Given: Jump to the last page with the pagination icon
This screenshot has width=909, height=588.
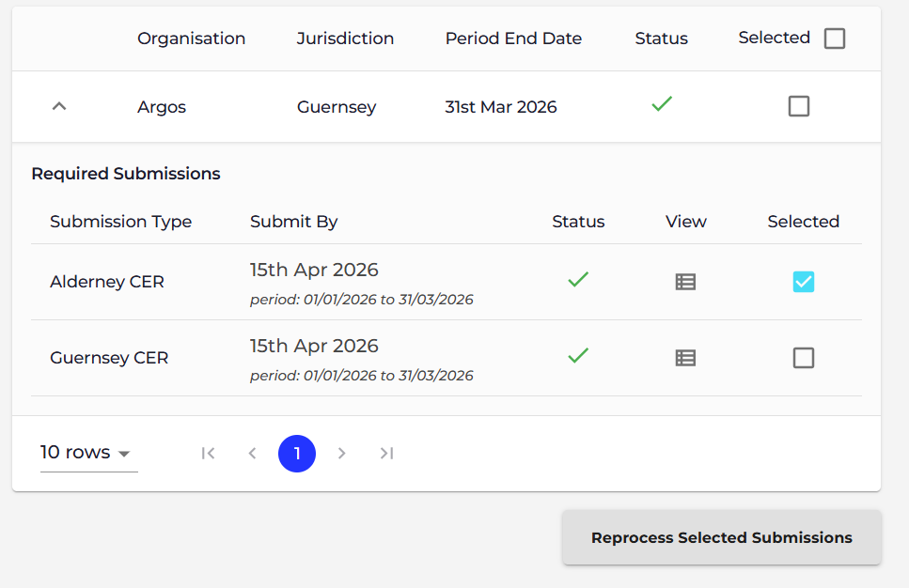Looking at the screenshot, I should tap(386, 454).
